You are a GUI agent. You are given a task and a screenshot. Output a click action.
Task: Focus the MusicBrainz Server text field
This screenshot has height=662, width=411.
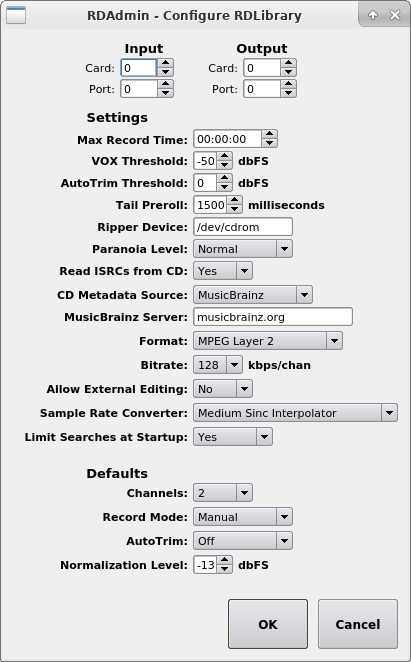click(273, 317)
